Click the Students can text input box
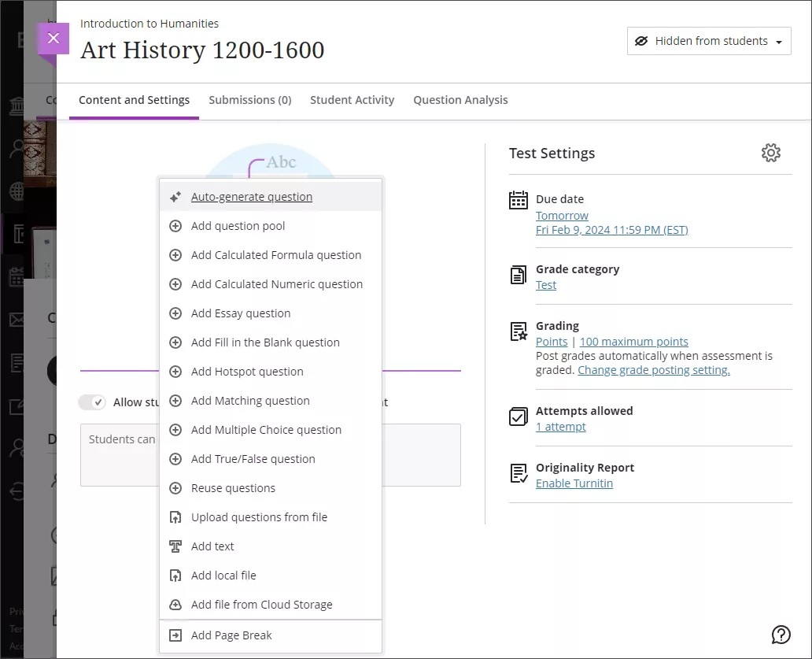The height and width of the screenshot is (659, 812). (x=118, y=455)
